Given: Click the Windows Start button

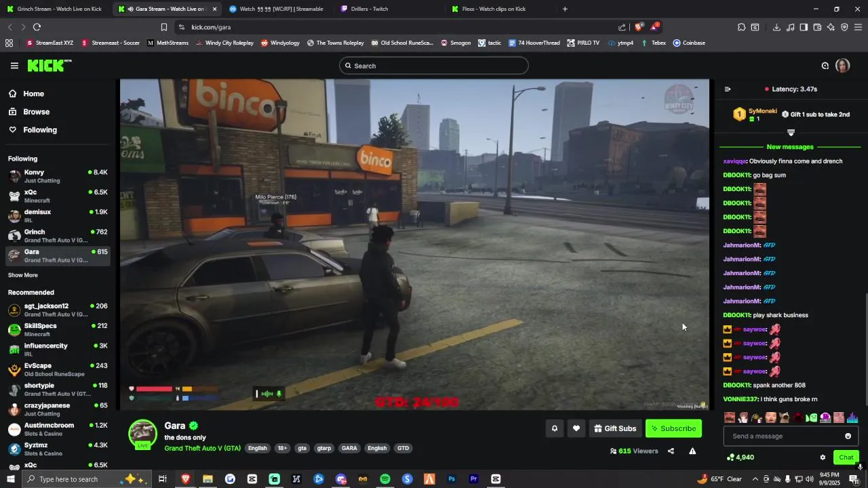Looking at the screenshot, I should pyautogui.click(x=10, y=479).
